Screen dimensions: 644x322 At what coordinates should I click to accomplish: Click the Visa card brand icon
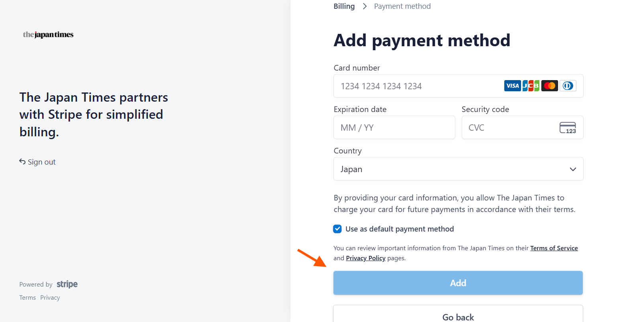click(x=512, y=86)
